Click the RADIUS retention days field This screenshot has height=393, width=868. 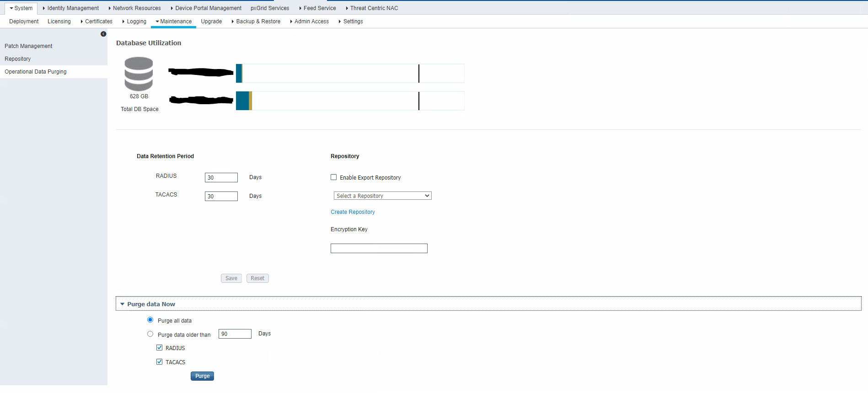pyautogui.click(x=221, y=178)
